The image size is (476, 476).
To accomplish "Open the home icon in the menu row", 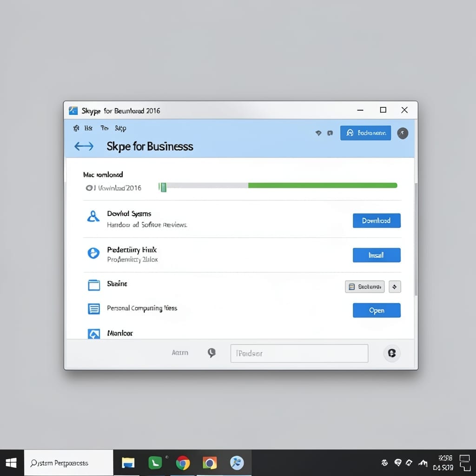I will point(76,128).
